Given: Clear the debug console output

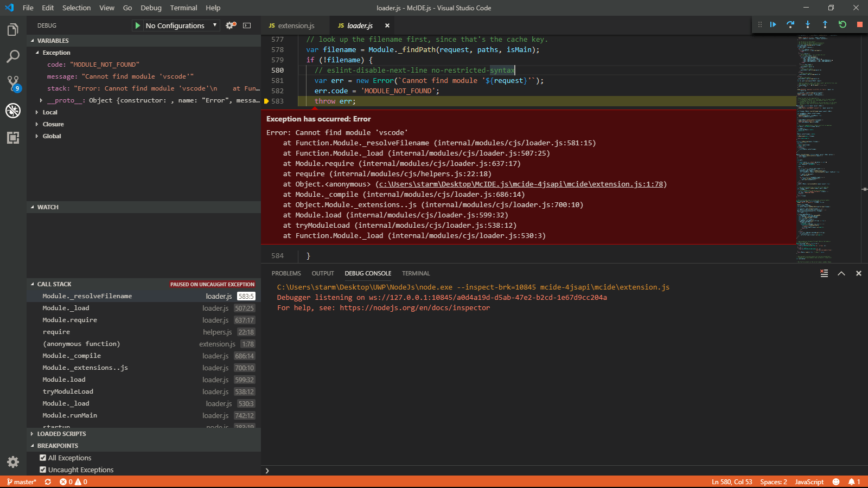Looking at the screenshot, I should point(824,273).
